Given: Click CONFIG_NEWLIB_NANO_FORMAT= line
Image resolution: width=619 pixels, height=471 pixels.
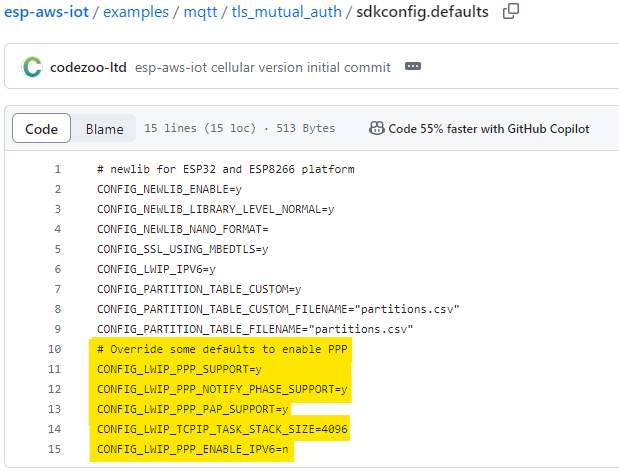Looking at the screenshot, I should [x=182, y=229].
